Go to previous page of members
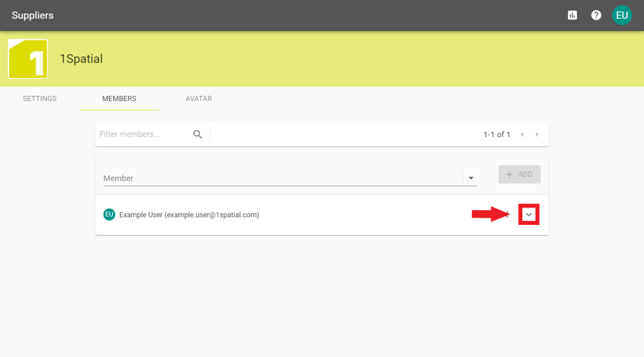Viewport: 644px width, 357px height. [522, 135]
